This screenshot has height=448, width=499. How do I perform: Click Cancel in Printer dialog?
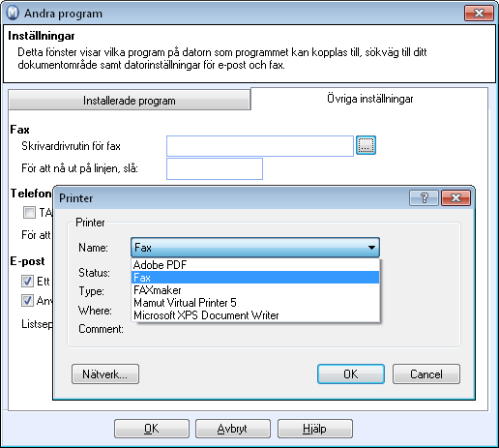[426, 374]
